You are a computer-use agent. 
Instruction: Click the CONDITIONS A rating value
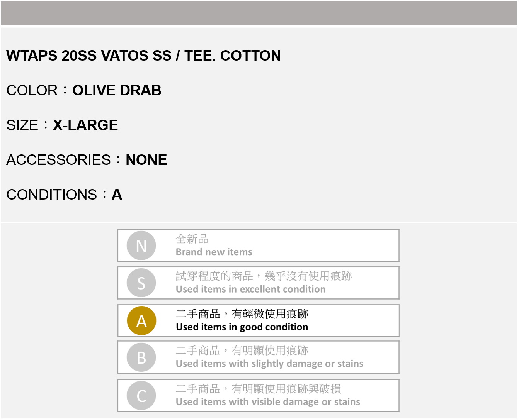[x=117, y=195]
